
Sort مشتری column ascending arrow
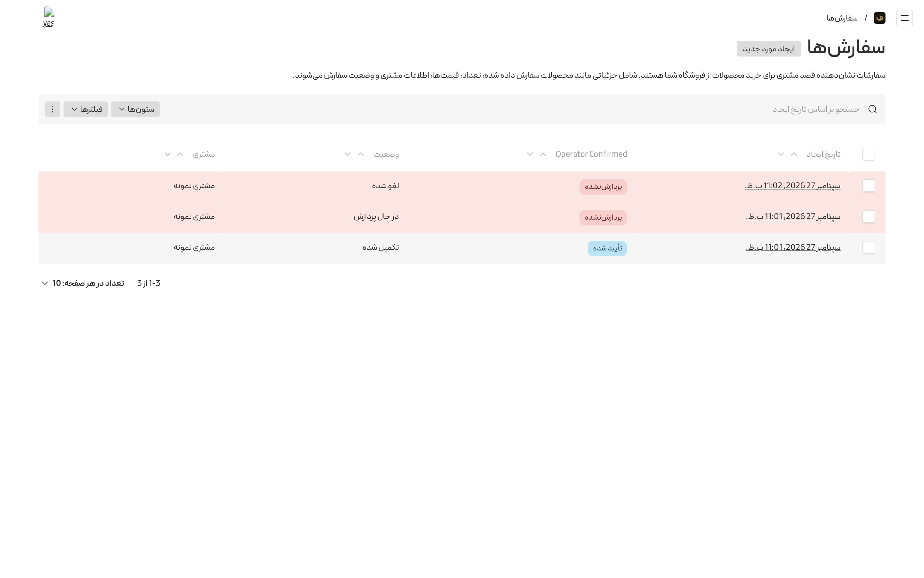[180, 154]
